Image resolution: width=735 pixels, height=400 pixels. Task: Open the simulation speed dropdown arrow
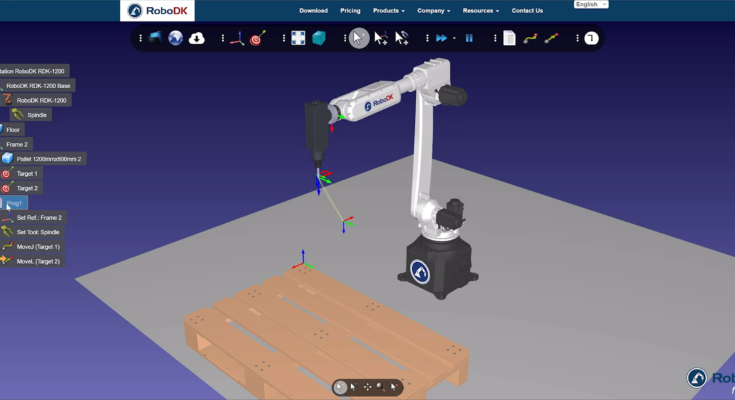click(x=454, y=38)
